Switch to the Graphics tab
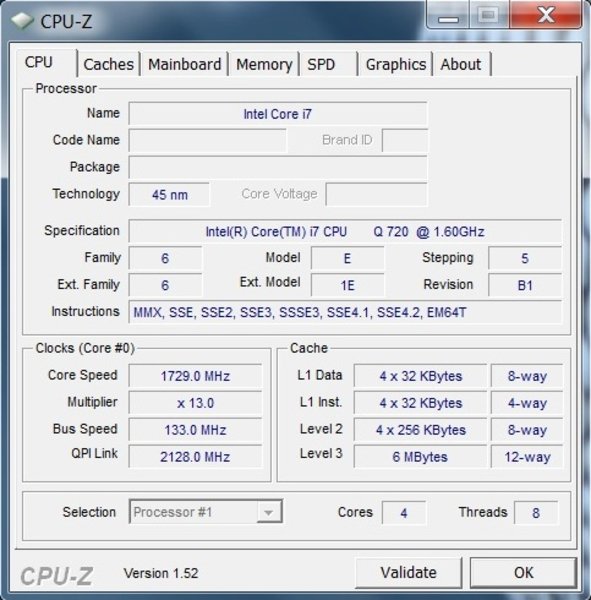The width and height of the screenshot is (591, 600). coord(396,64)
